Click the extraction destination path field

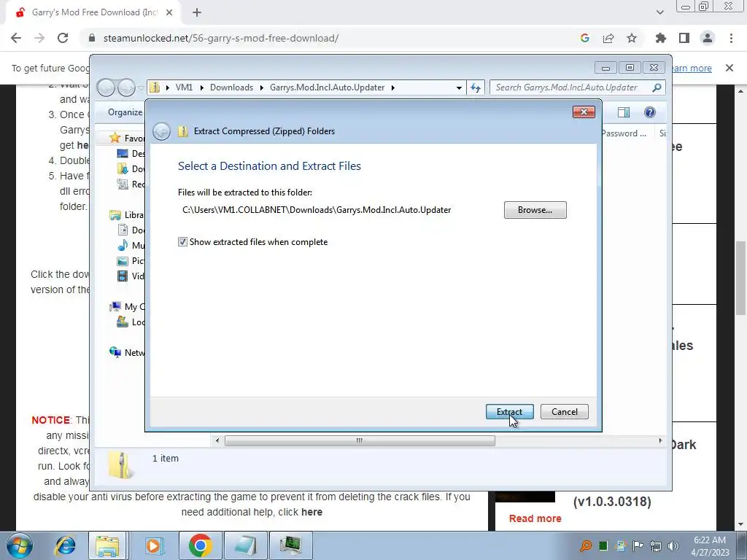[317, 210]
